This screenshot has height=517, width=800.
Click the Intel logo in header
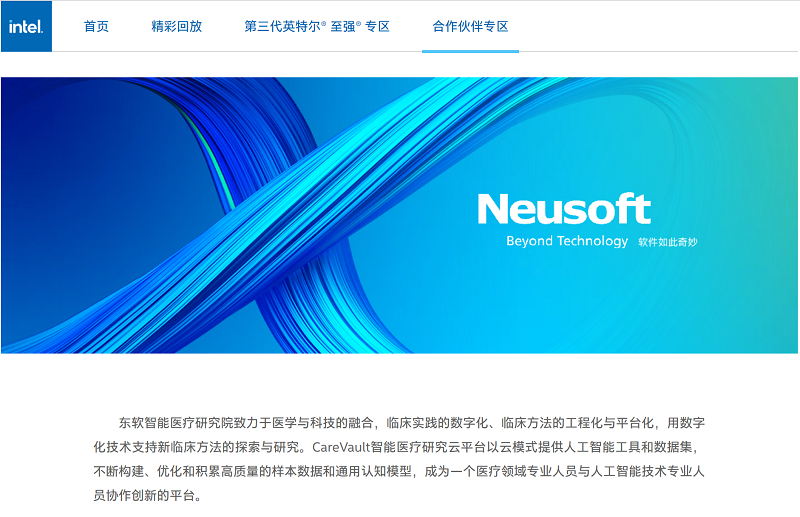[26, 26]
